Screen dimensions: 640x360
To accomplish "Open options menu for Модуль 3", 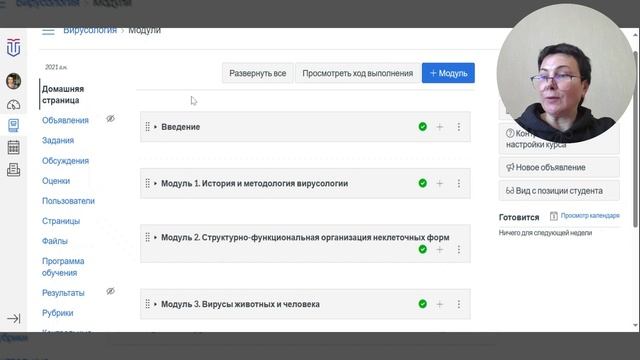I will pyautogui.click(x=459, y=304).
